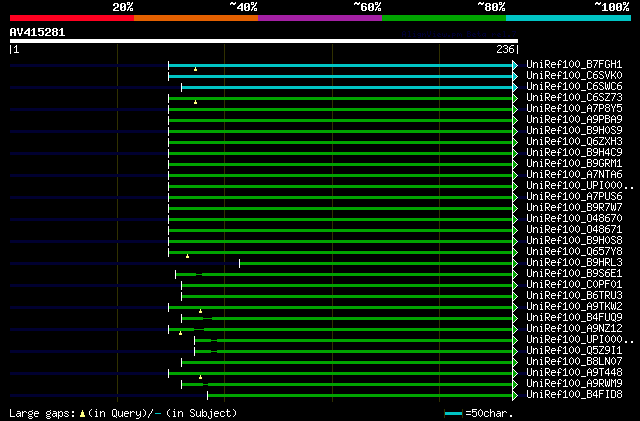Click yellow gap marker under the A9T448 bar
Screen dimensions: 640x421
pos(200,377)
